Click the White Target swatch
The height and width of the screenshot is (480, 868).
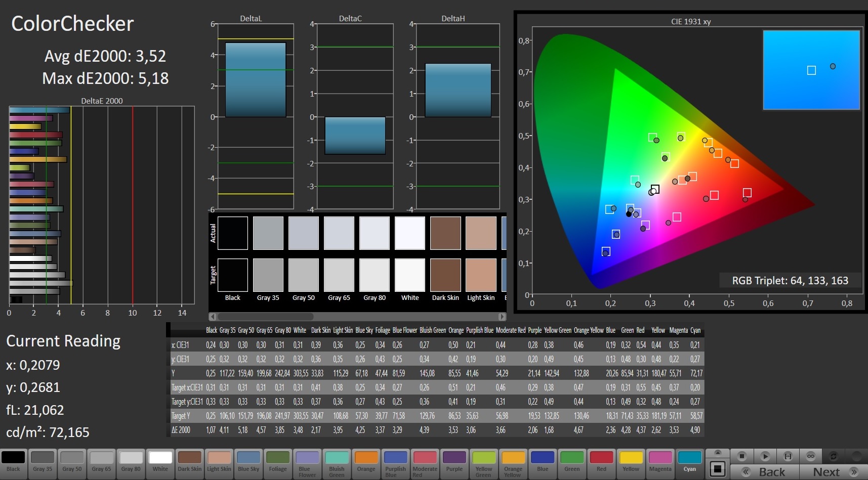410,275
